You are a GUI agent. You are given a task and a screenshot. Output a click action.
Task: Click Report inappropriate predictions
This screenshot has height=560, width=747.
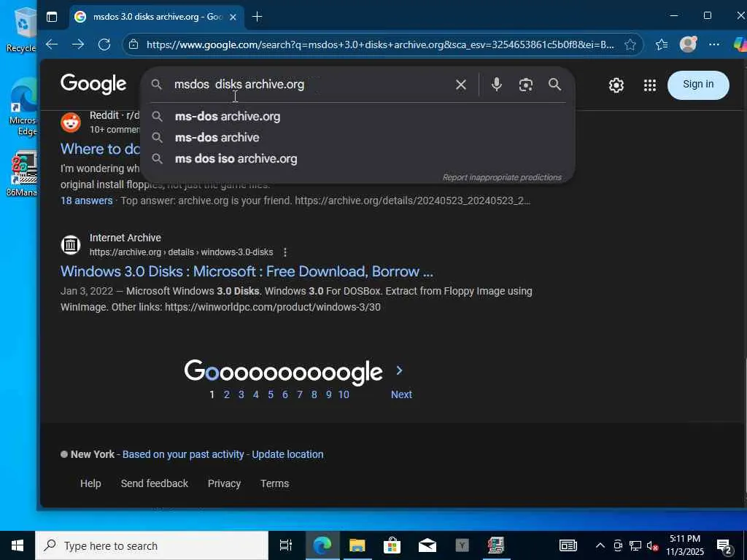(502, 177)
